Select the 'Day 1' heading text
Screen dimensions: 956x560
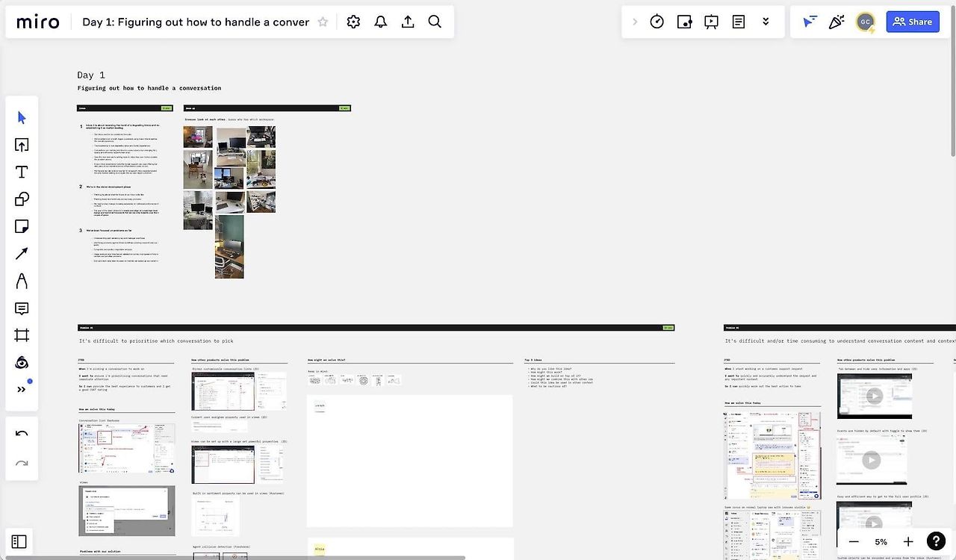click(91, 75)
